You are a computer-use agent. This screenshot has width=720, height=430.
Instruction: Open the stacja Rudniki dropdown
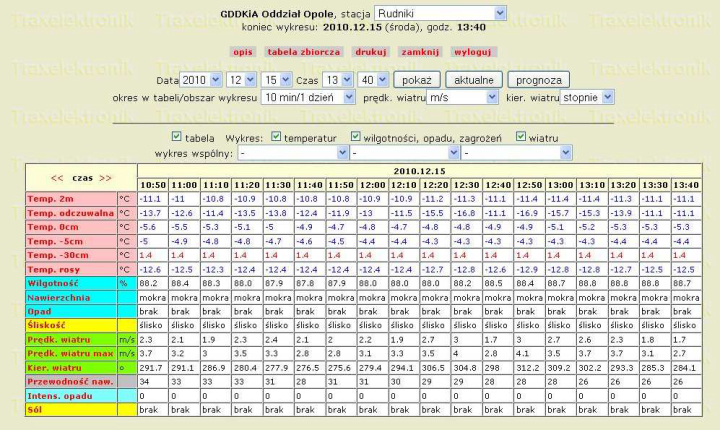440,13
